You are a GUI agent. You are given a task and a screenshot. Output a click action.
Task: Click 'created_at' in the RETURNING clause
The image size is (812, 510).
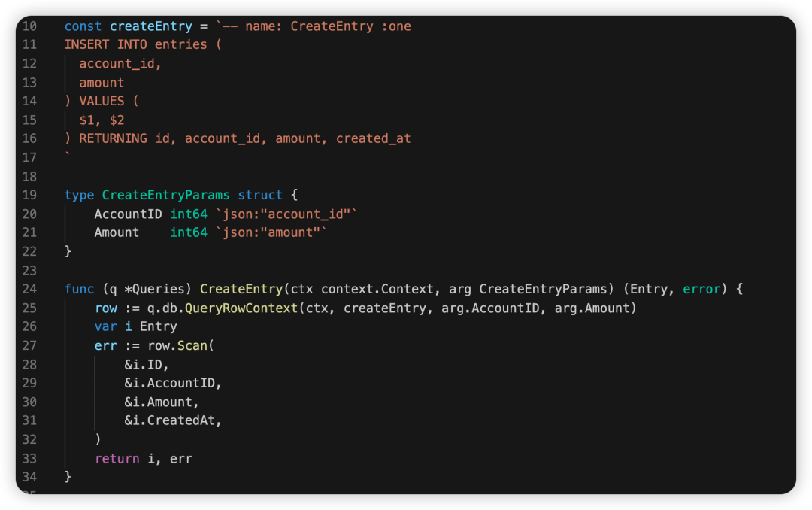point(374,139)
